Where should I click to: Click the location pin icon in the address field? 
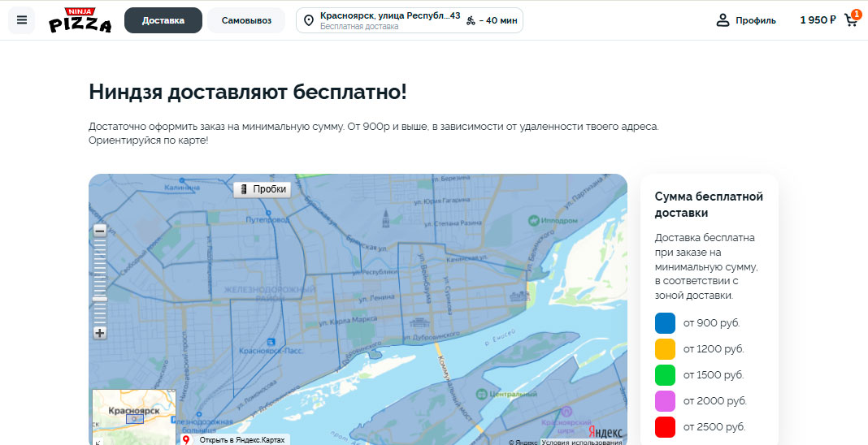[x=309, y=20]
